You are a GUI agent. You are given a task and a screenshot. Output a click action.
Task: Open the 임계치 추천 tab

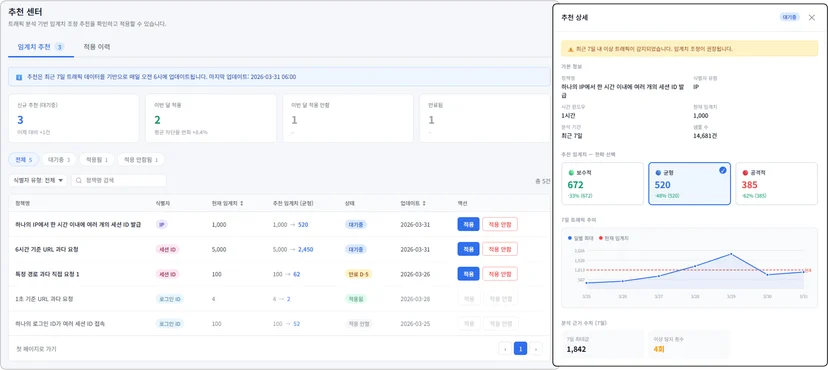click(41, 47)
